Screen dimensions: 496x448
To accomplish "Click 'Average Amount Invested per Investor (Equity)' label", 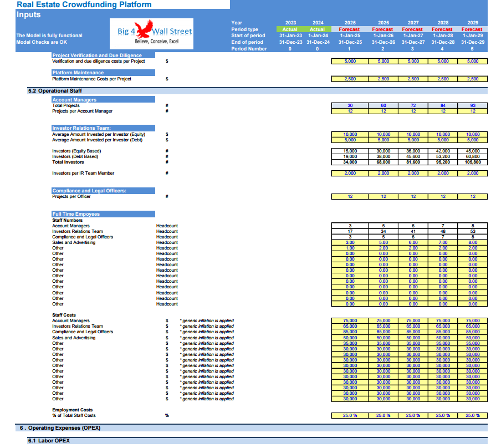I will coord(99,135).
